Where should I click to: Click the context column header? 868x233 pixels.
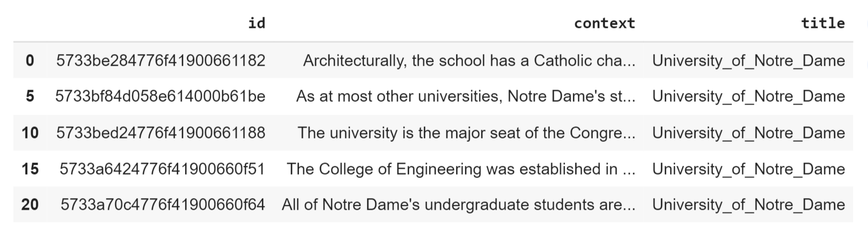604,23
